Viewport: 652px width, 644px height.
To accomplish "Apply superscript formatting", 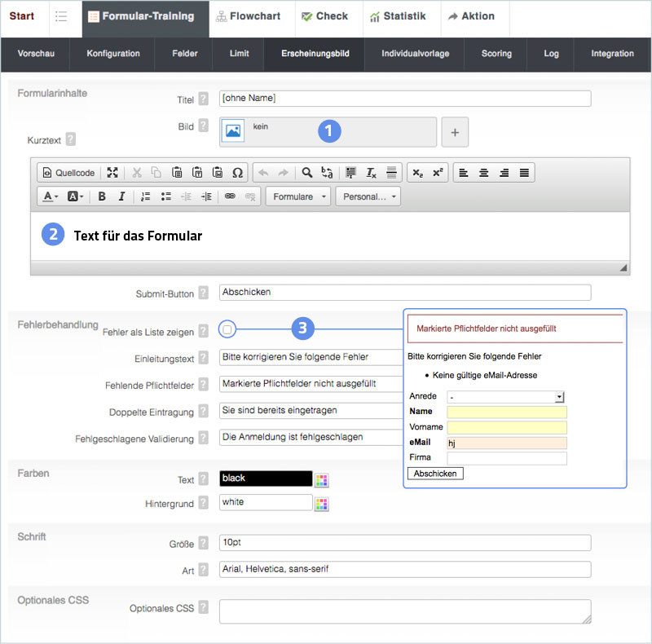I will 438,173.
